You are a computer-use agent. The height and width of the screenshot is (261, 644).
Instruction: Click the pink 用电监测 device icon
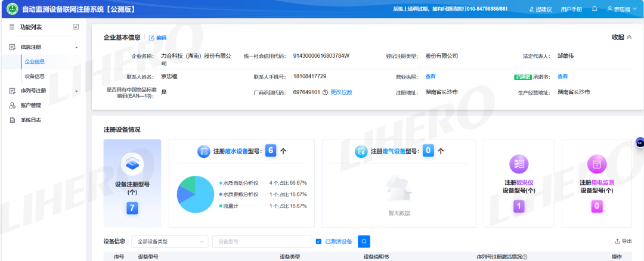tap(596, 164)
